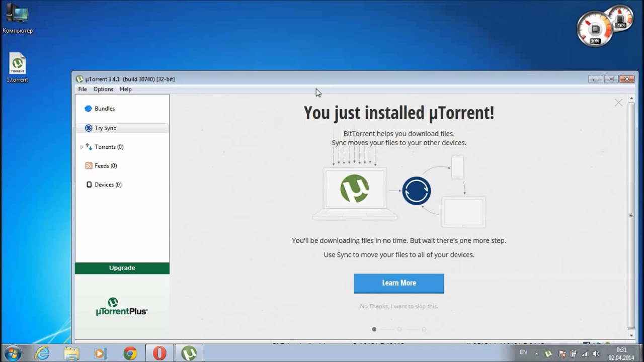Open the media player from the taskbar
644x362 pixels.
click(100, 353)
